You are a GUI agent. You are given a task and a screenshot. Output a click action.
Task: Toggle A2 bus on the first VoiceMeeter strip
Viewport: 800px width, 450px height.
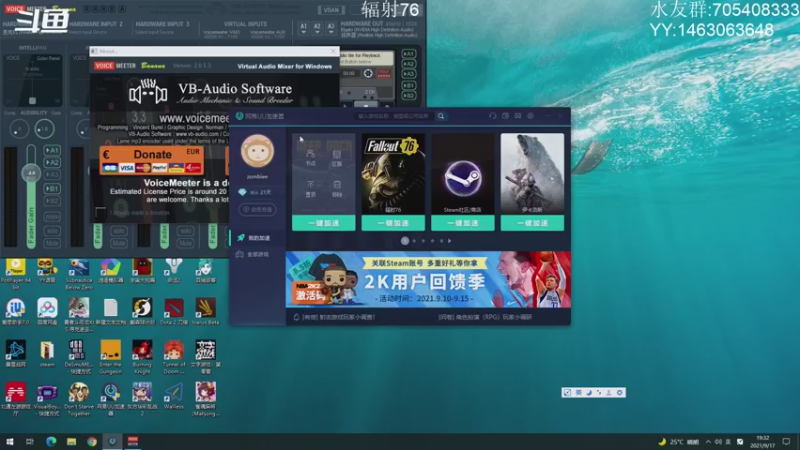click(52, 163)
